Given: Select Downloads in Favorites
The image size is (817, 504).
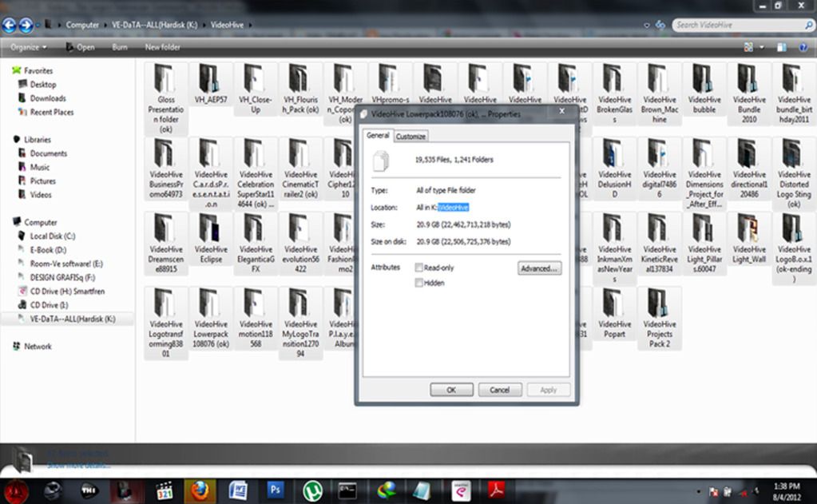Looking at the screenshot, I should 48,98.
